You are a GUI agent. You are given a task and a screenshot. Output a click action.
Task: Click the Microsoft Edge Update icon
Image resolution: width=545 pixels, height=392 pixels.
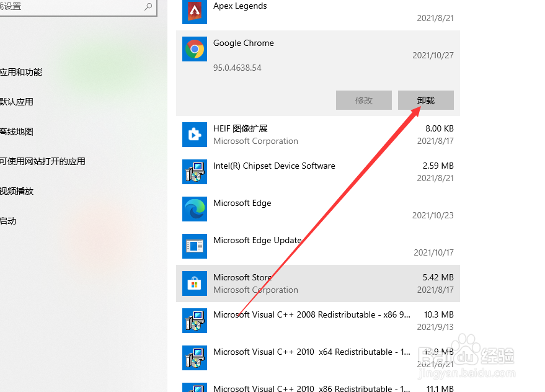click(195, 246)
